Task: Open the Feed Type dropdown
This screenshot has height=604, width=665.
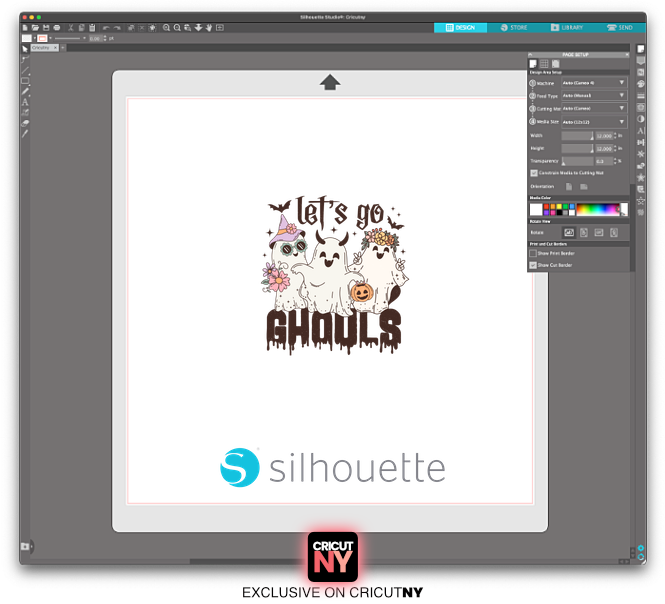Action: tap(593, 95)
